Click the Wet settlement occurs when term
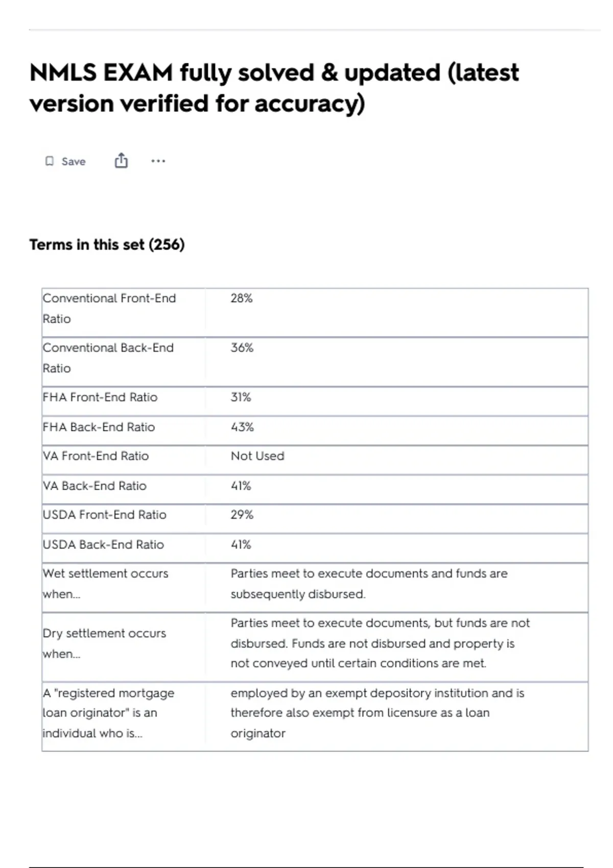Screen dimensions: 613x868 (x=106, y=584)
